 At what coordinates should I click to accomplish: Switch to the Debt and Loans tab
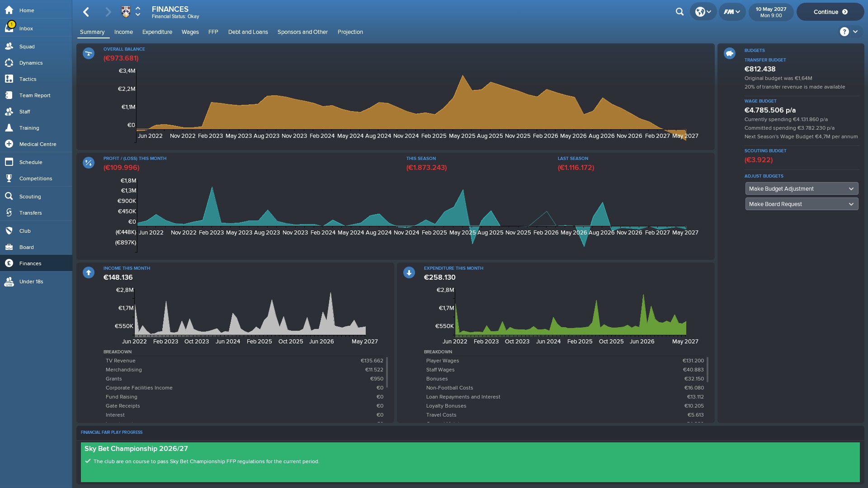point(248,32)
